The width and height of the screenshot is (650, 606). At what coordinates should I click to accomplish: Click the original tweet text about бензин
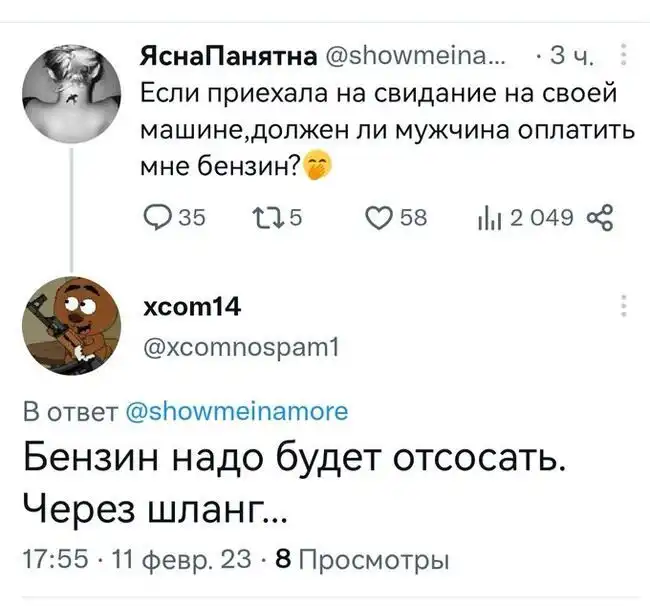pyautogui.click(x=378, y=130)
